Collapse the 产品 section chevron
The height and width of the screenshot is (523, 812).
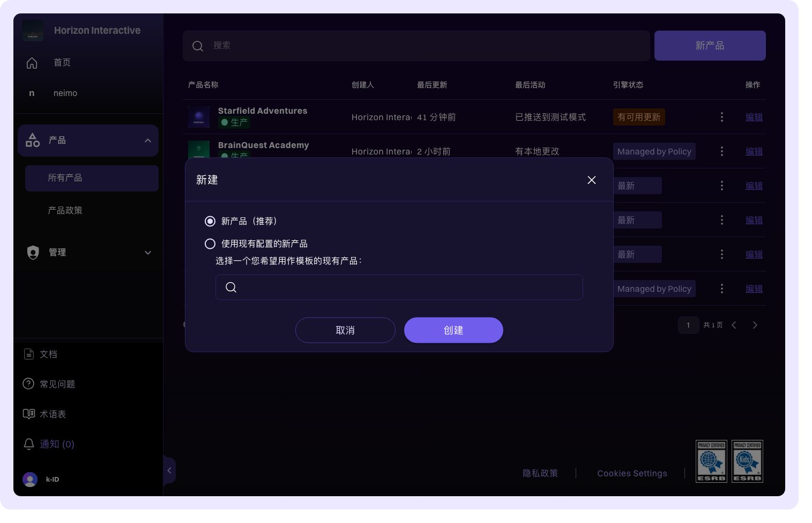click(x=148, y=141)
